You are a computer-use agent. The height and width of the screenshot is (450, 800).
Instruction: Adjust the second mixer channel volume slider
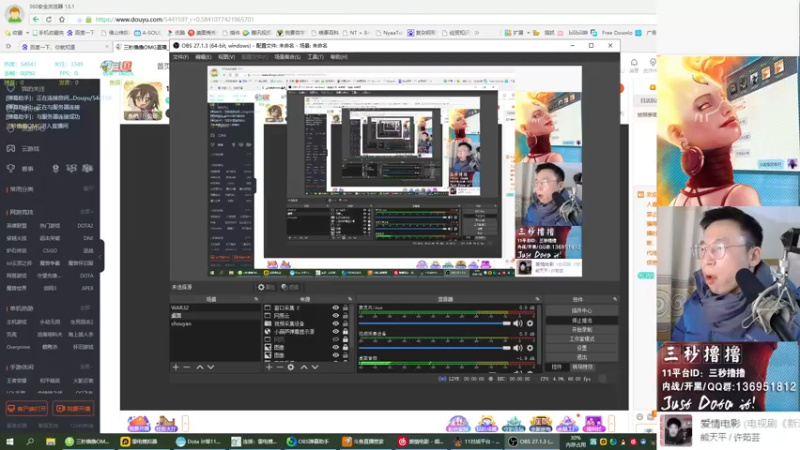click(x=435, y=348)
